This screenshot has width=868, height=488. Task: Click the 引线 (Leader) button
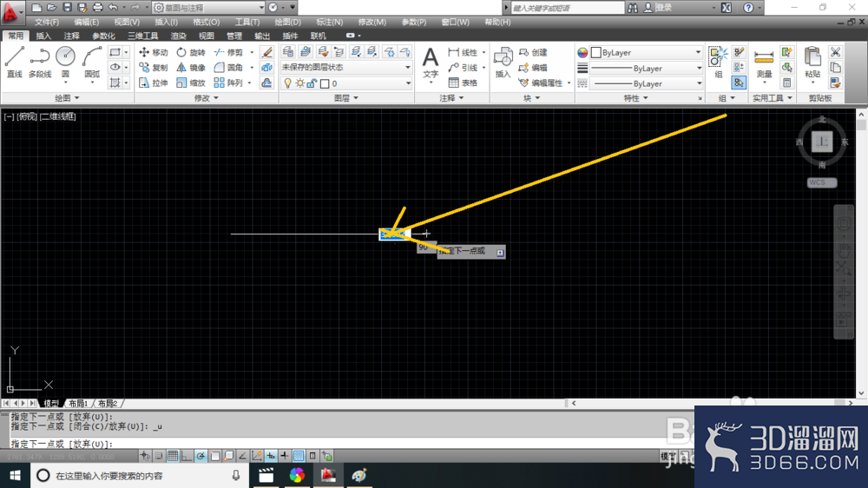[x=463, y=68]
